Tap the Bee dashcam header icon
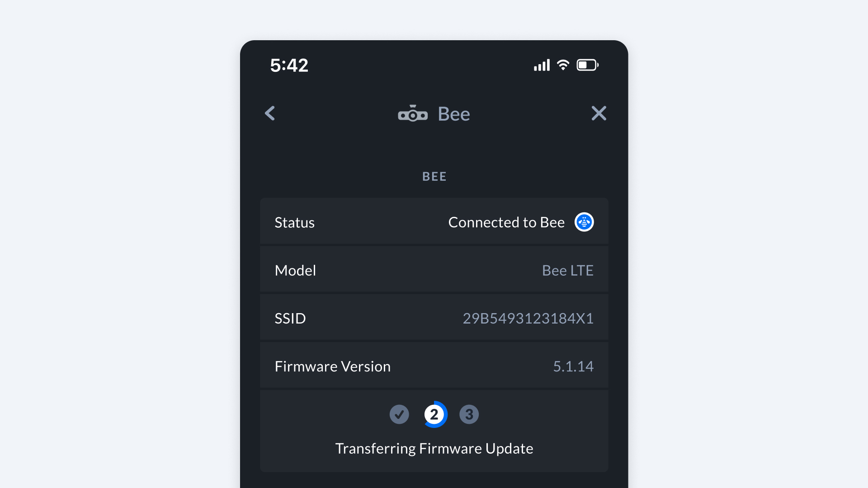Viewport: 868px width, 488px height. coord(412,114)
